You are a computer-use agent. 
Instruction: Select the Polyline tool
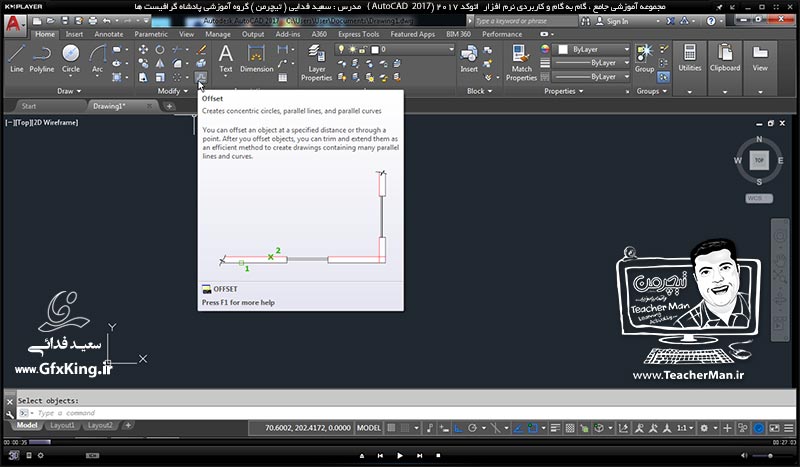tap(41, 59)
